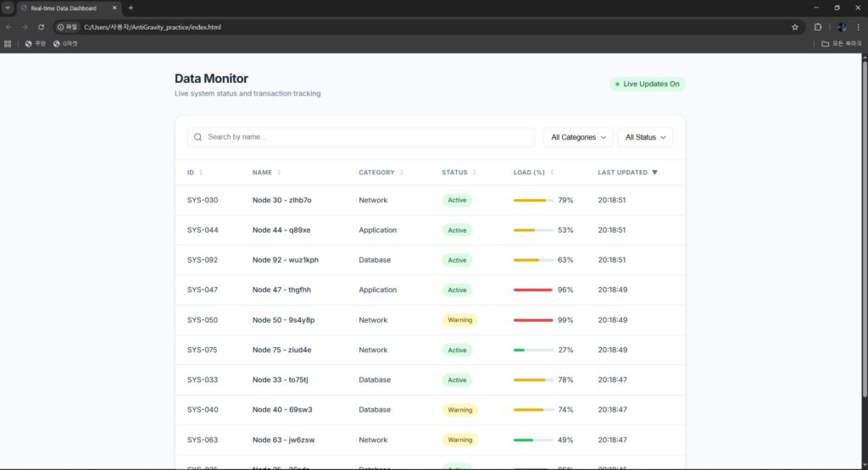868x470 pixels.
Task: Click the Last Updated descending arrow
Action: (x=654, y=173)
